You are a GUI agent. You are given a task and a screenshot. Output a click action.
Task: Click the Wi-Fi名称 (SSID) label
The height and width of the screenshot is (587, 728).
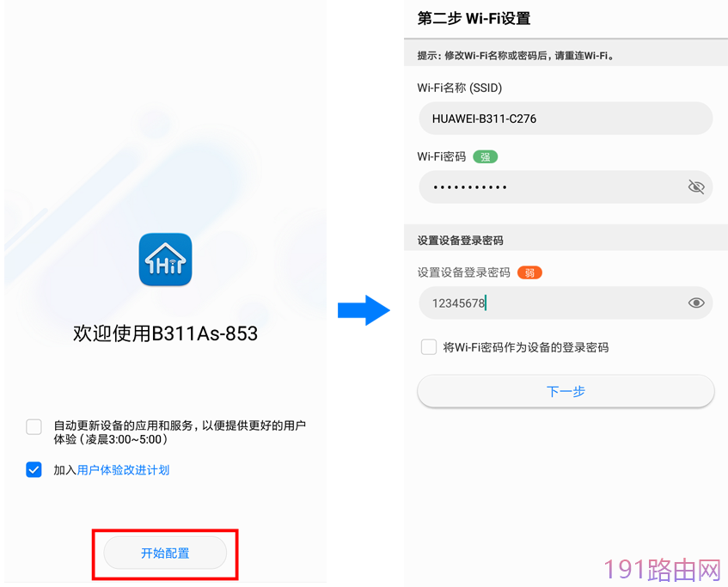(460, 88)
